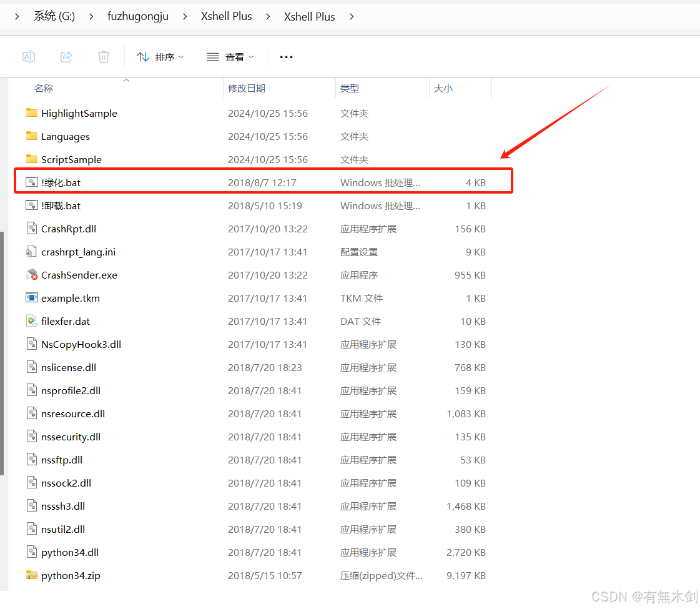Select the crashrpt_lang.ini config file icon
The height and width of the screenshot is (609, 700).
31,252
